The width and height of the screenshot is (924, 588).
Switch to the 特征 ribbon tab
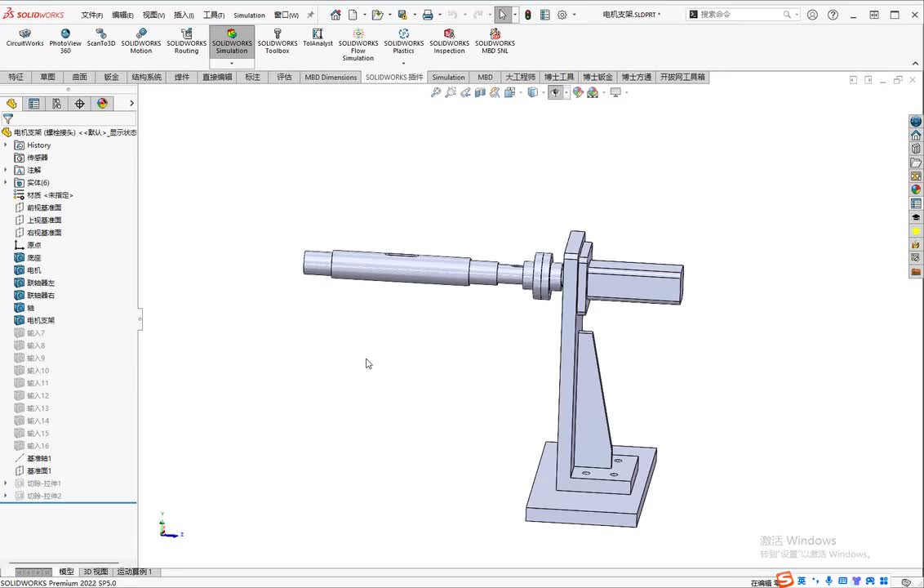[16, 77]
